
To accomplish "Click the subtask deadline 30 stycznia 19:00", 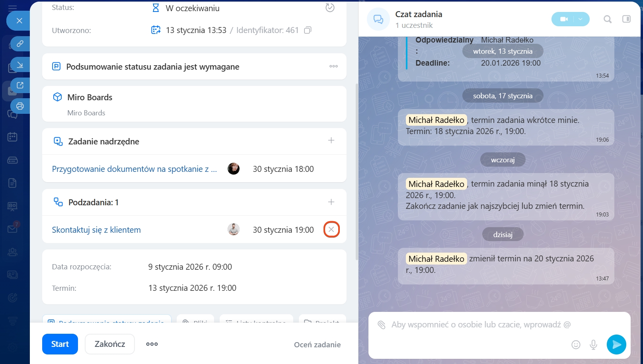I will pos(283,230).
